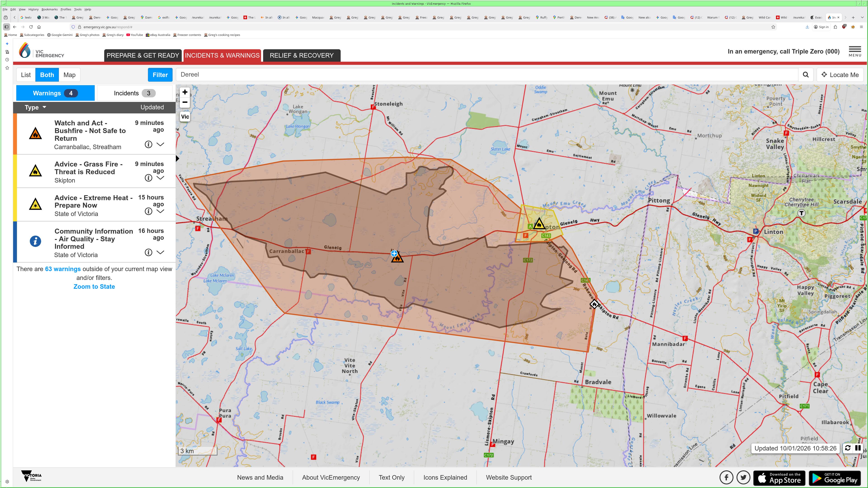The height and width of the screenshot is (488, 868).
Task: Expand the Extreme Heat advice entry
Action: coord(160,211)
